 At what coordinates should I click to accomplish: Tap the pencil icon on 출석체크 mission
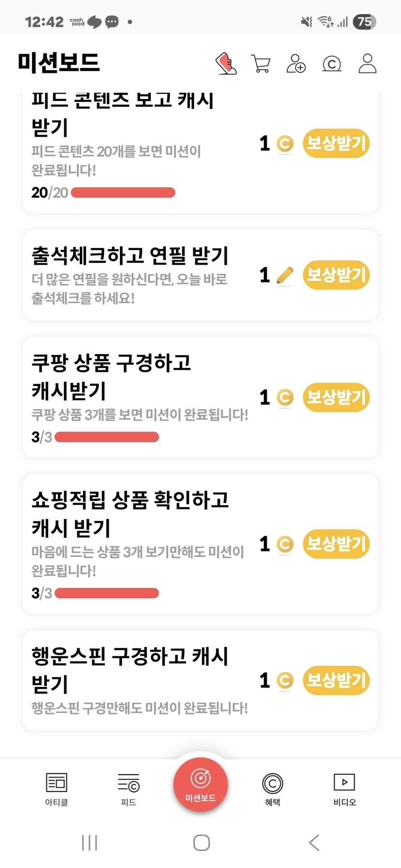[x=285, y=276]
